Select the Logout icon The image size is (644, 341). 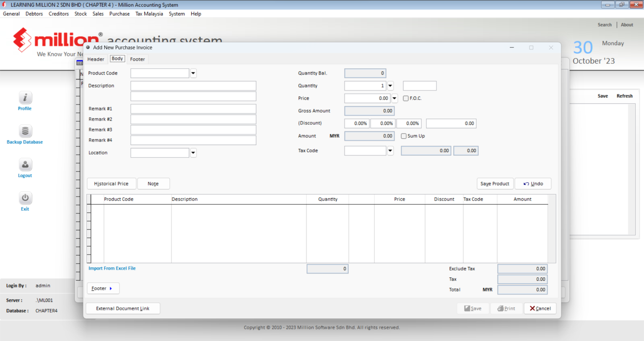click(x=25, y=165)
